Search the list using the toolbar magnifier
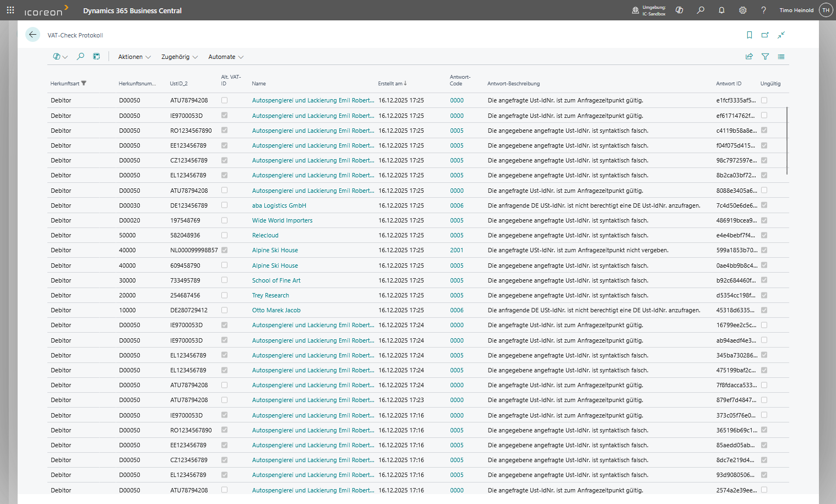 80,56
